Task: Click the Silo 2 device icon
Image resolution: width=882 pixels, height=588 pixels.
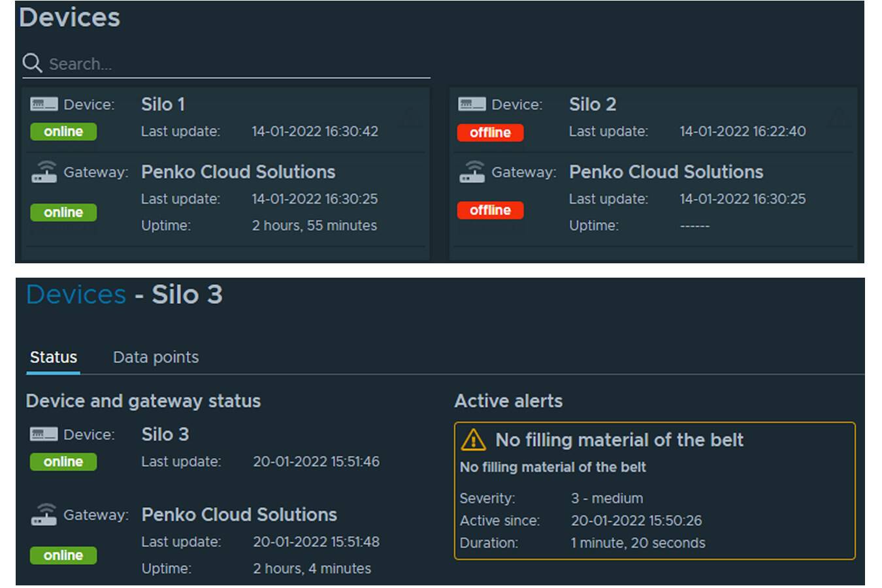Action: coord(472,105)
